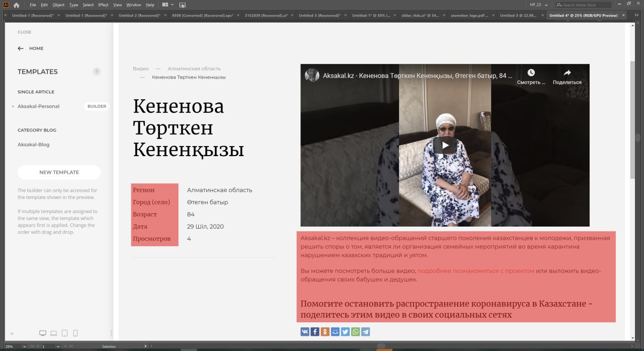Click the help question mark beside Templates

97,72
